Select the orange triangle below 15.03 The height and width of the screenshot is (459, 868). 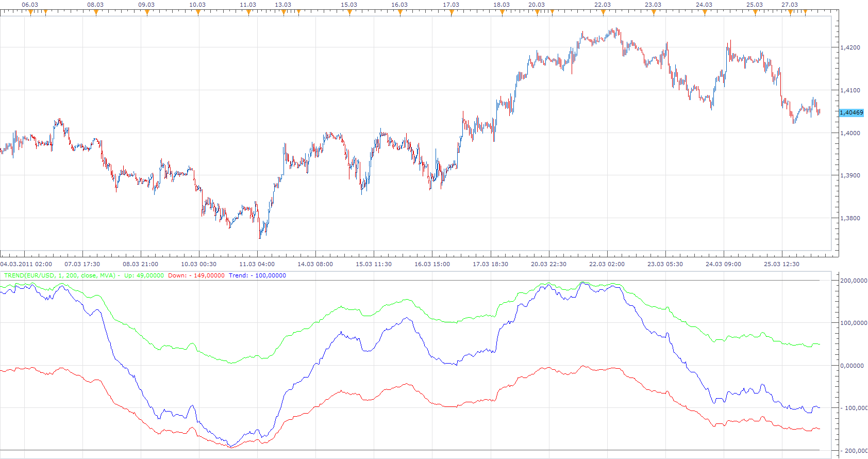click(349, 13)
